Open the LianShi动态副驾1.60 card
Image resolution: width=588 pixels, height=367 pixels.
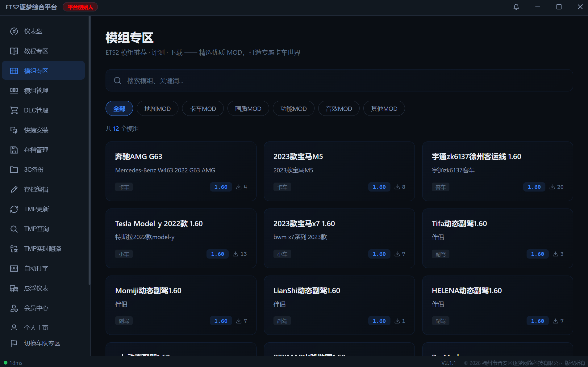point(339,305)
